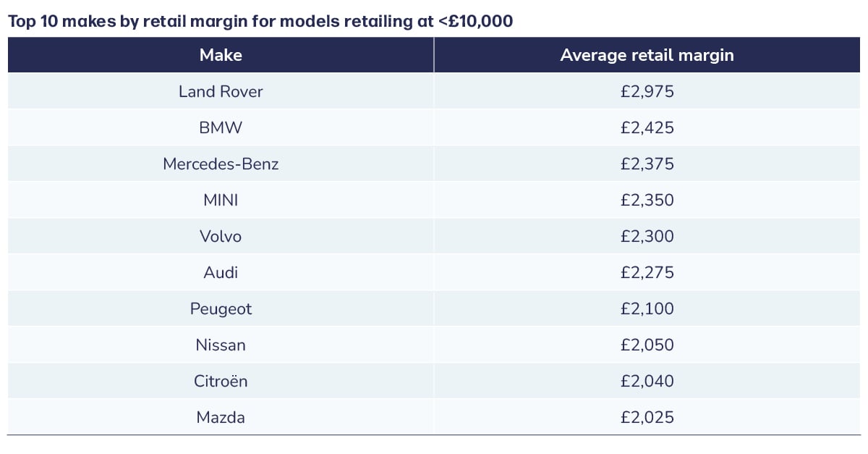Select the BMW make cell
Viewport: 868px width, 454px height.
pyautogui.click(x=221, y=127)
